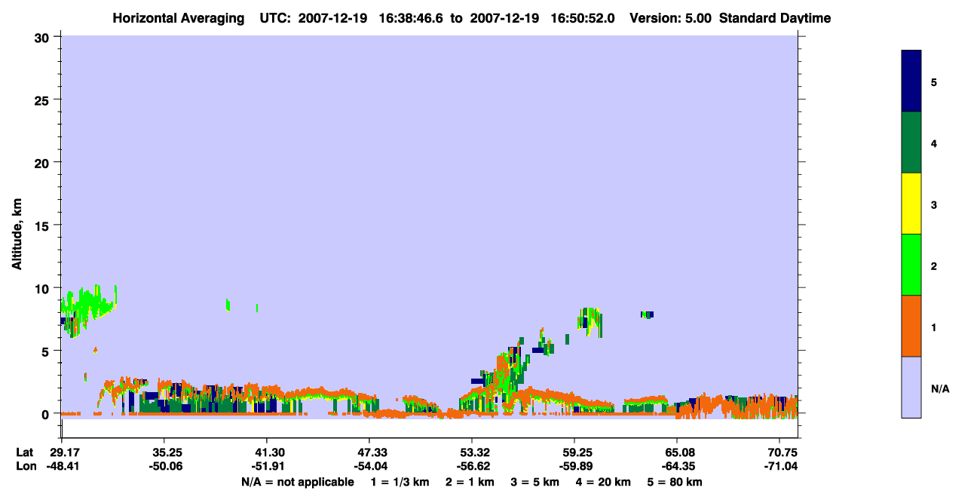980x503 pixels.
Task: Click the 'Version: 5.00' text
Action: coord(671,18)
